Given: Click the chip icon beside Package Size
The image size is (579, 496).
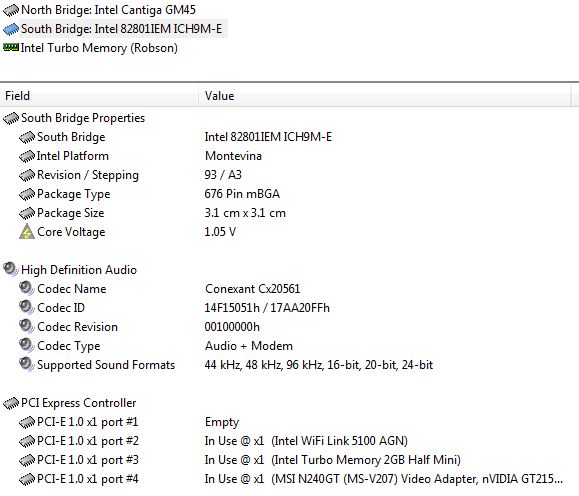Looking at the screenshot, I should pyautogui.click(x=27, y=213).
